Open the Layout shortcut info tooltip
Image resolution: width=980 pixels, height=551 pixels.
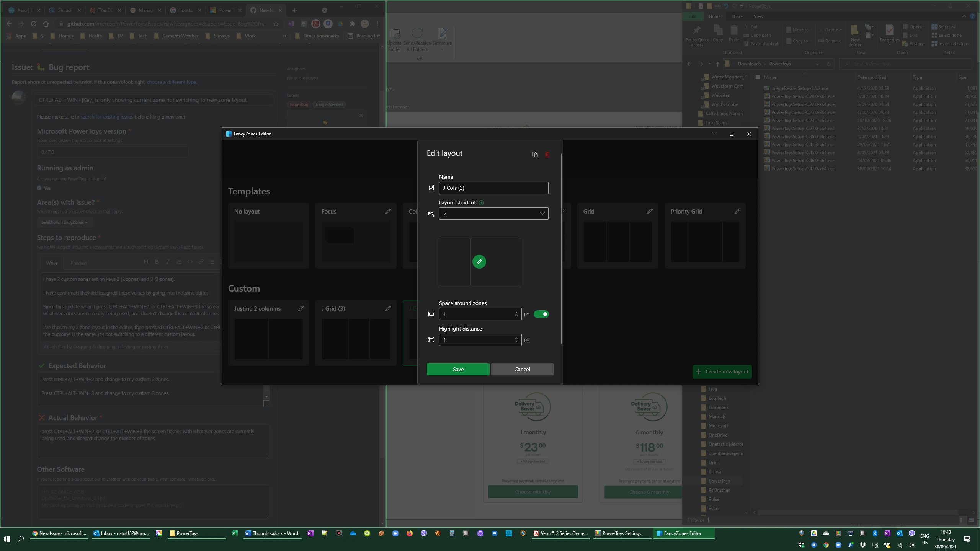[482, 202]
